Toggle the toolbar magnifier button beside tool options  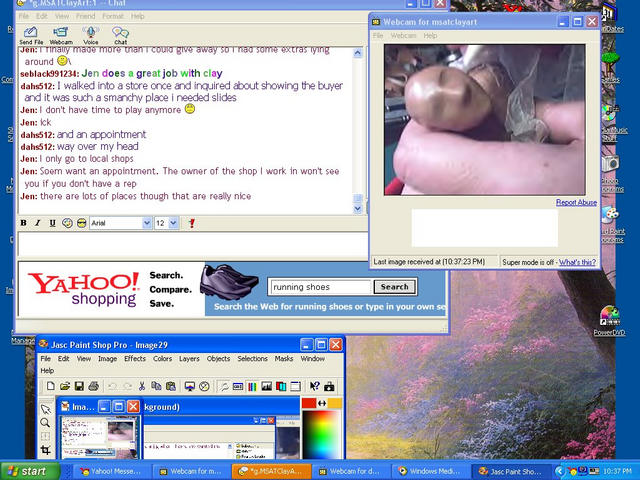(x=224, y=386)
